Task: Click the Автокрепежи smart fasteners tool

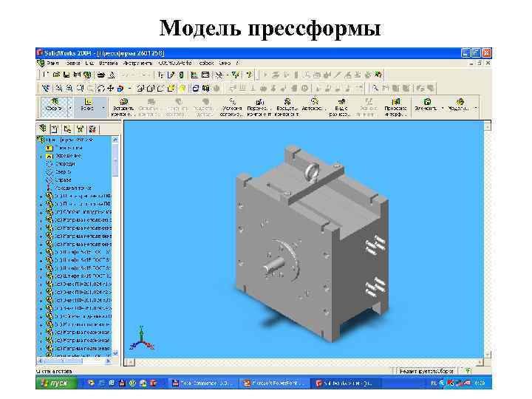Action: click(314, 105)
